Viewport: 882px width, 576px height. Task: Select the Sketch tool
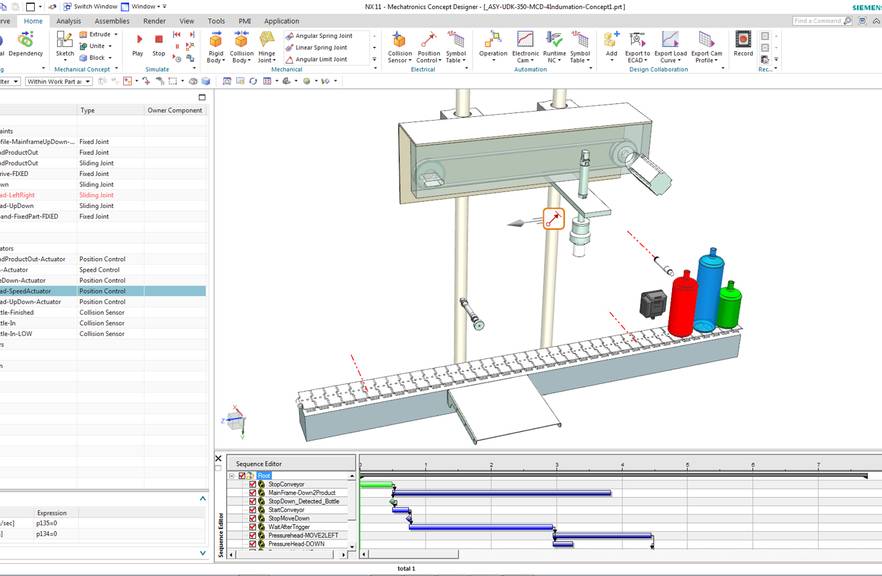tap(65, 40)
